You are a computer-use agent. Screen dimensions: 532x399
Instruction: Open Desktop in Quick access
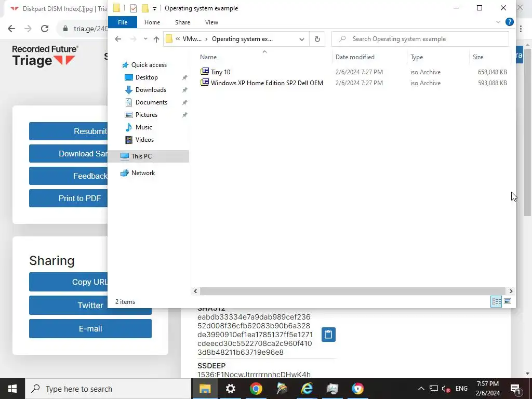coord(147,77)
